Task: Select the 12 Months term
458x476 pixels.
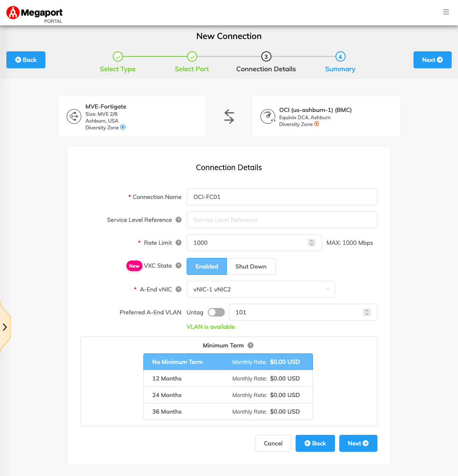Action: (228, 378)
